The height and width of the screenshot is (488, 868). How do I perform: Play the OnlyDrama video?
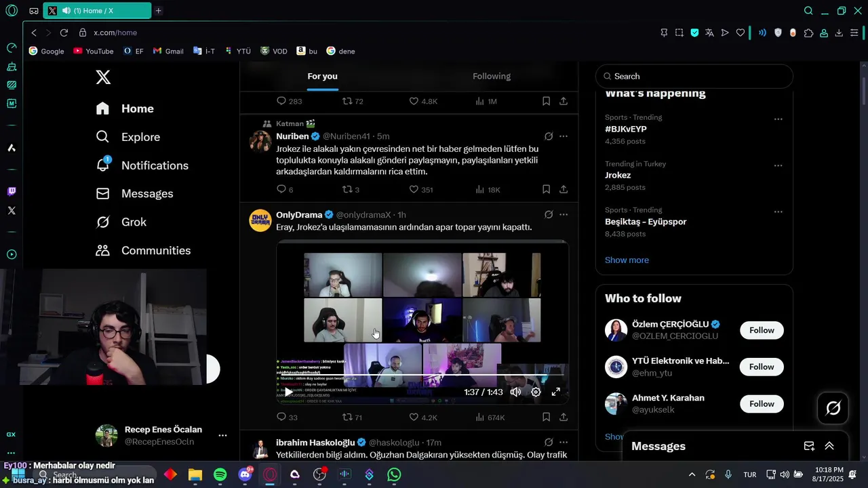click(x=289, y=392)
